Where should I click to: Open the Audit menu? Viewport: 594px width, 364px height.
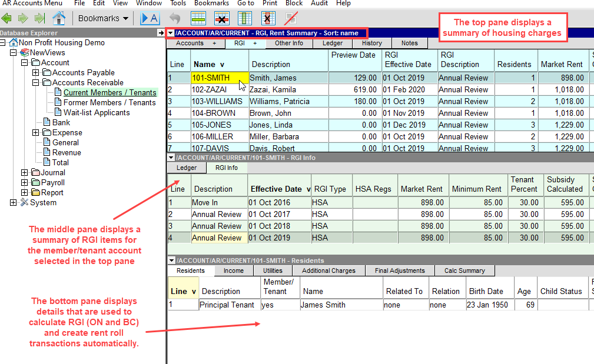point(319,4)
